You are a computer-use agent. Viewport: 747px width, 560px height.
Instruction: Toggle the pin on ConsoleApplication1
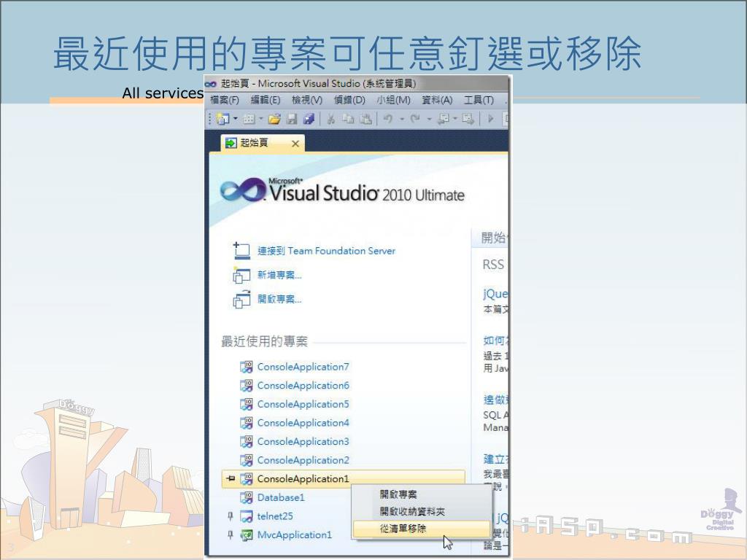[x=231, y=478]
